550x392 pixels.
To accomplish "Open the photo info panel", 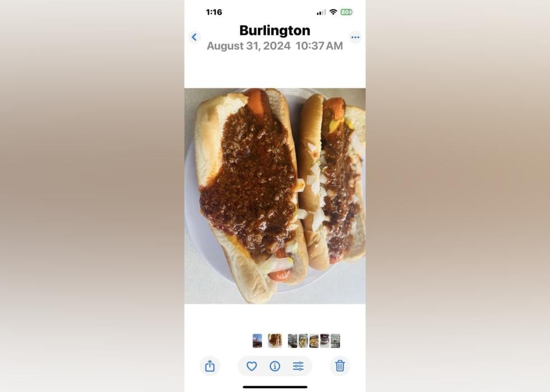I will (x=274, y=366).
